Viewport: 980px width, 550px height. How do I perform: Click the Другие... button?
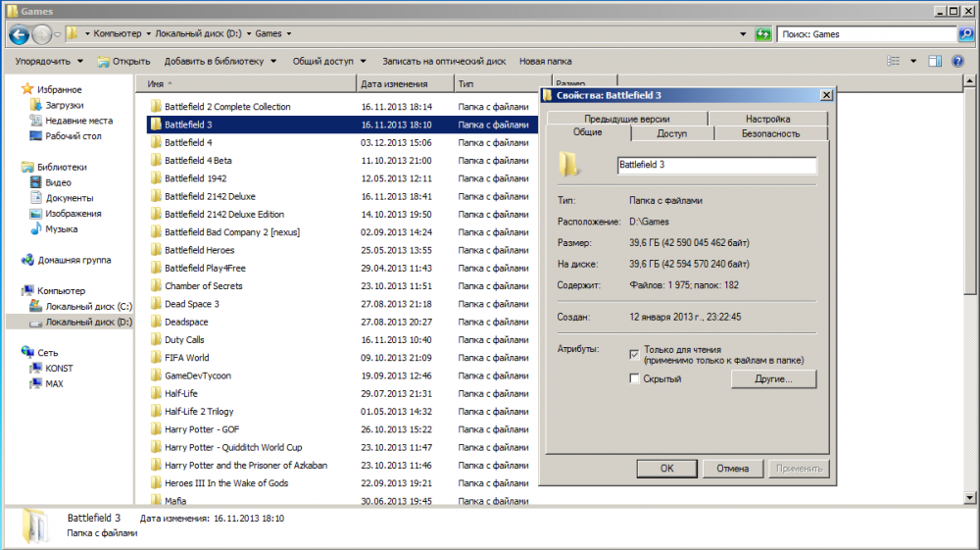click(x=774, y=378)
